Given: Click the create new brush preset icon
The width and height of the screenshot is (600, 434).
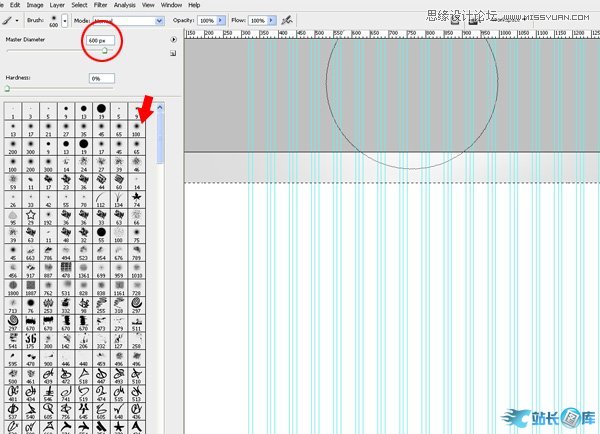Looking at the screenshot, I should [173, 54].
